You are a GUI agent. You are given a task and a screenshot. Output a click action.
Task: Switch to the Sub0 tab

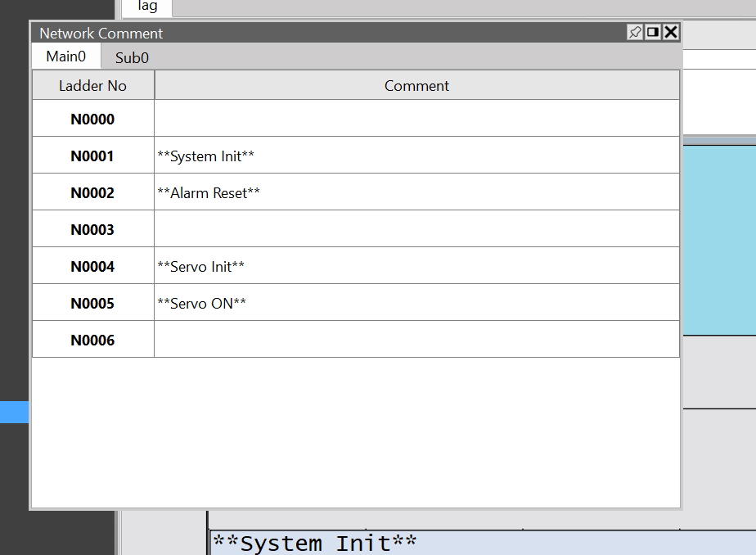tap(132, 57)
